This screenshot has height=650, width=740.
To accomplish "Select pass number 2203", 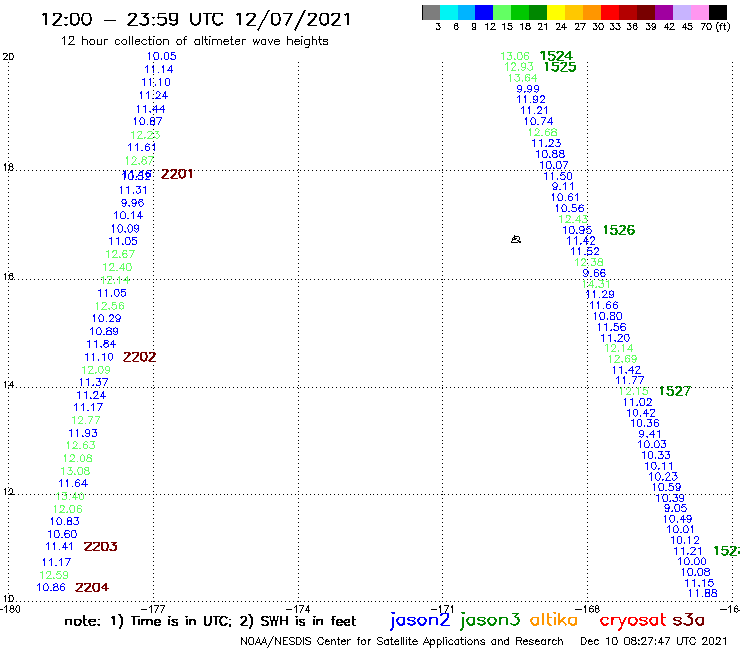I will tap(101, 546).
